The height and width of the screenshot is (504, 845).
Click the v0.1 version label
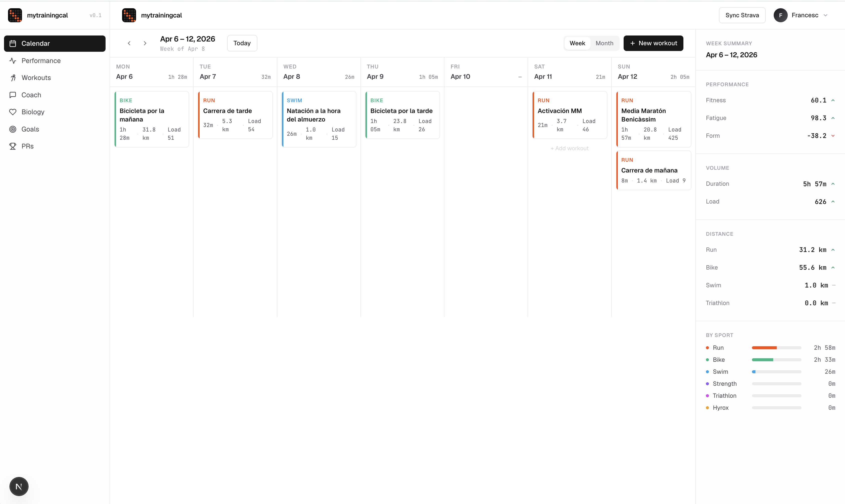tap(96, 15)
